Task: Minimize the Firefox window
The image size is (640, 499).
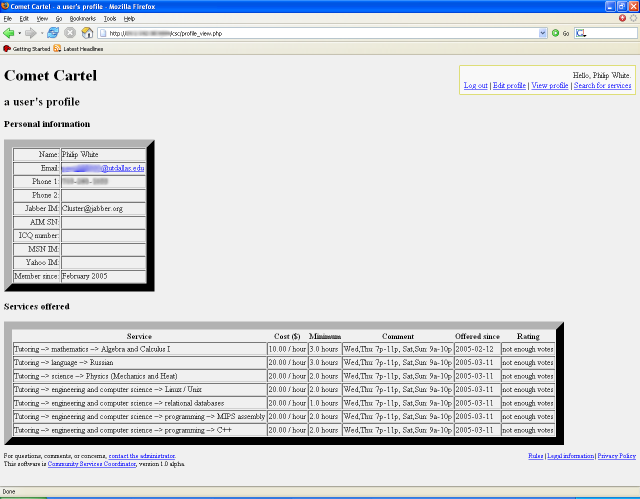Action: [x=610, y=6]
